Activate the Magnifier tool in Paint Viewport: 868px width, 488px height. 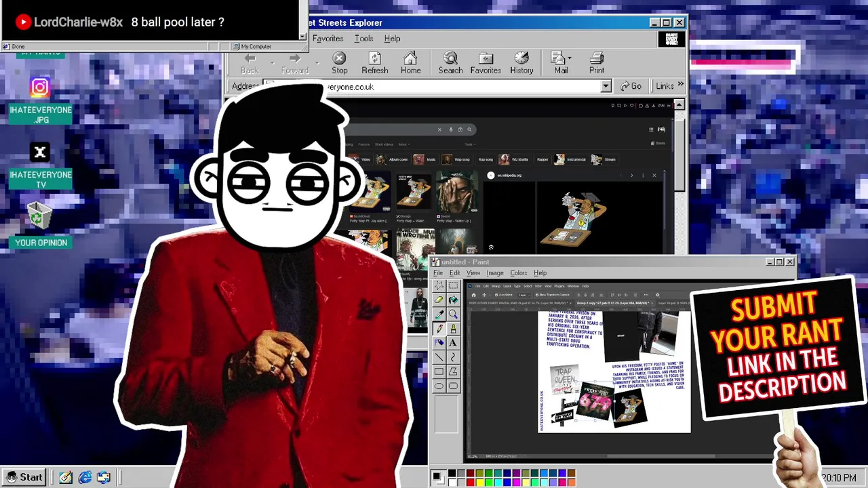pyautogui.click(x=453, y=314)
